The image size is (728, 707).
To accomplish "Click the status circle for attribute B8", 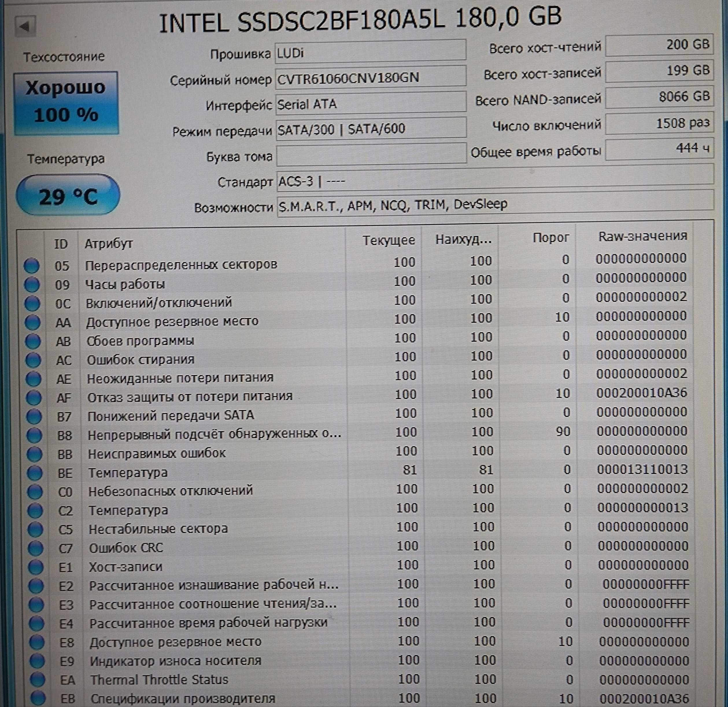I will point(34,436).
